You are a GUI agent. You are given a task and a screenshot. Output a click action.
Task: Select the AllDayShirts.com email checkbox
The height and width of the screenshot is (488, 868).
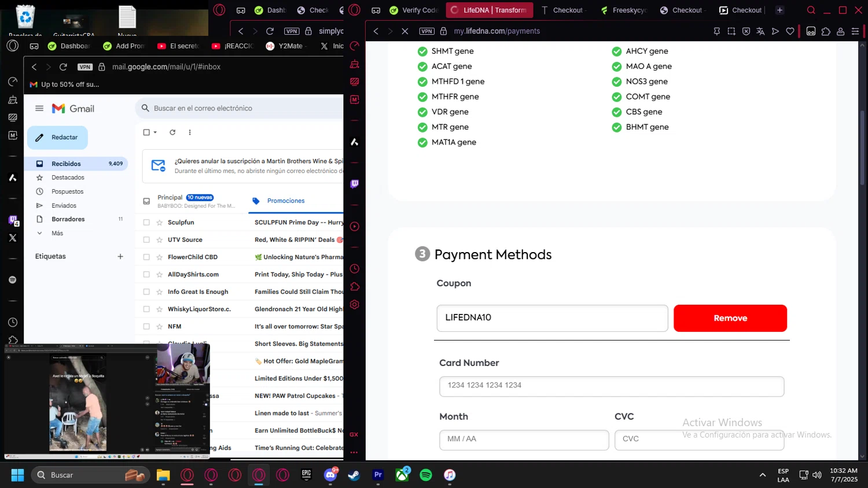coord(146,275)
